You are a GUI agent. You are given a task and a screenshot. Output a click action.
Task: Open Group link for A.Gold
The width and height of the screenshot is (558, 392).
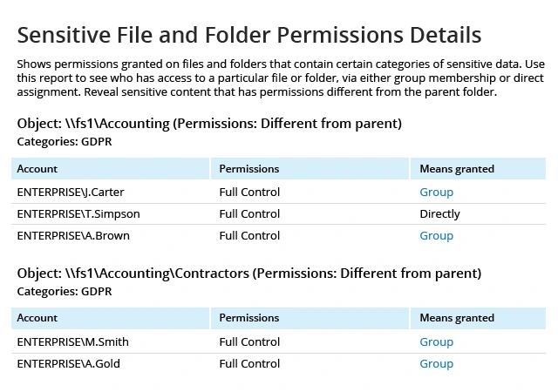436,363
